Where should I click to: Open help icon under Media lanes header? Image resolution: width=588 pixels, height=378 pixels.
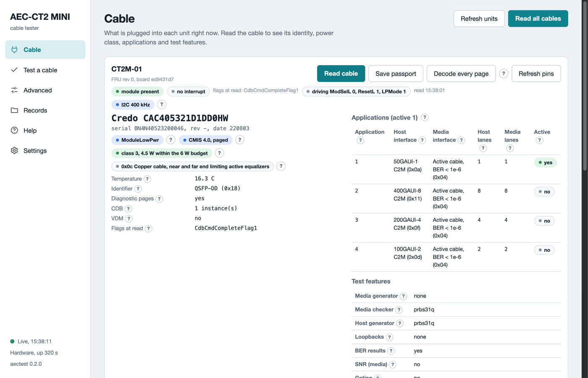click(x=510, y=148)
